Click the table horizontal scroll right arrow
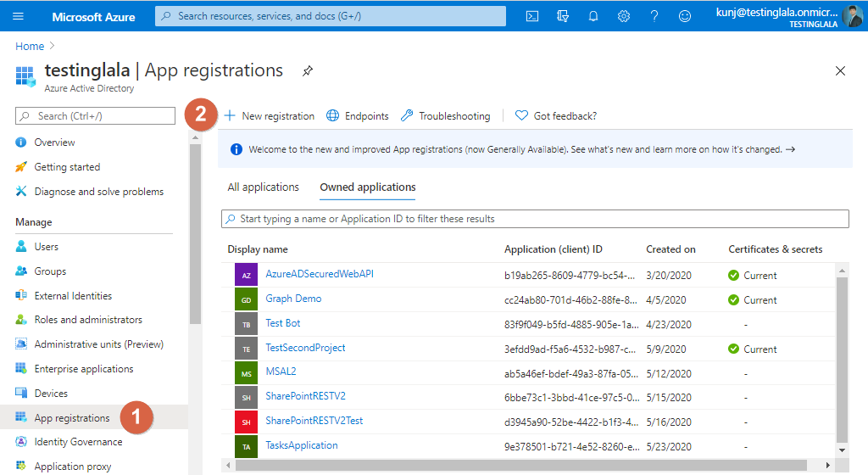Screen dimensions: 868x475 827,465
